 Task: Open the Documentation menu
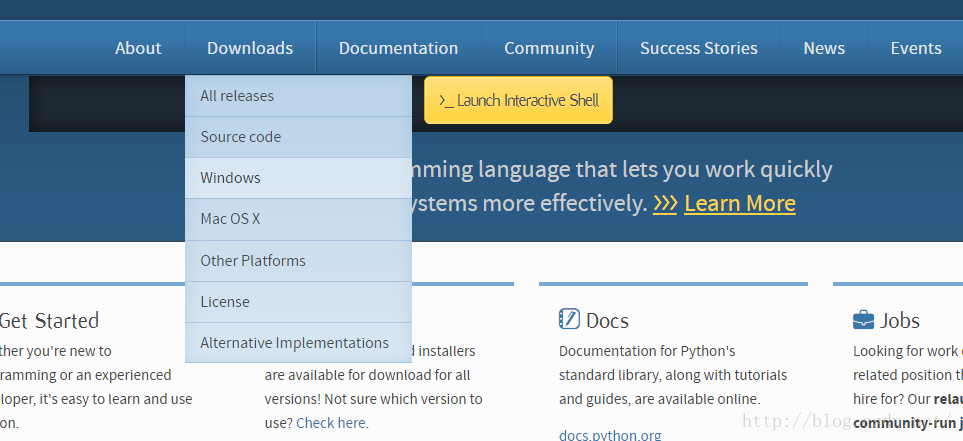pyautogui.click(x=399, y=48)
